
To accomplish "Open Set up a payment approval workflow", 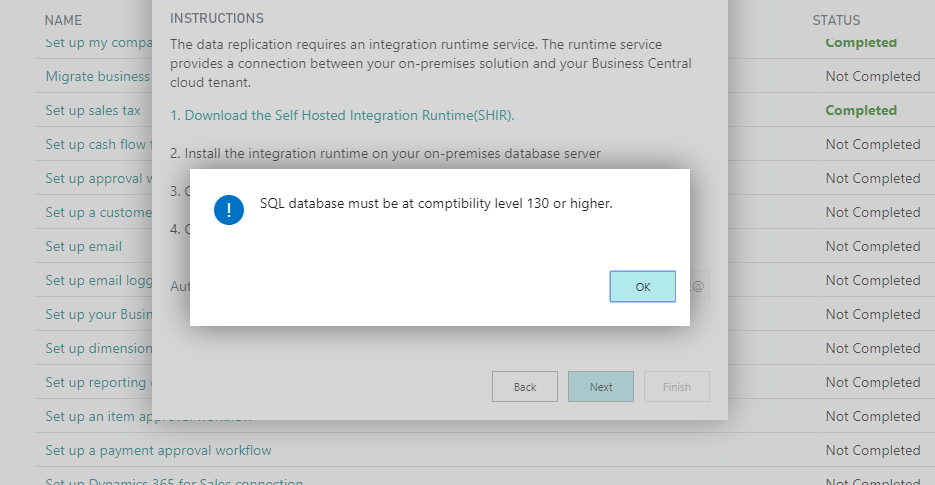I will coord(158,450).
